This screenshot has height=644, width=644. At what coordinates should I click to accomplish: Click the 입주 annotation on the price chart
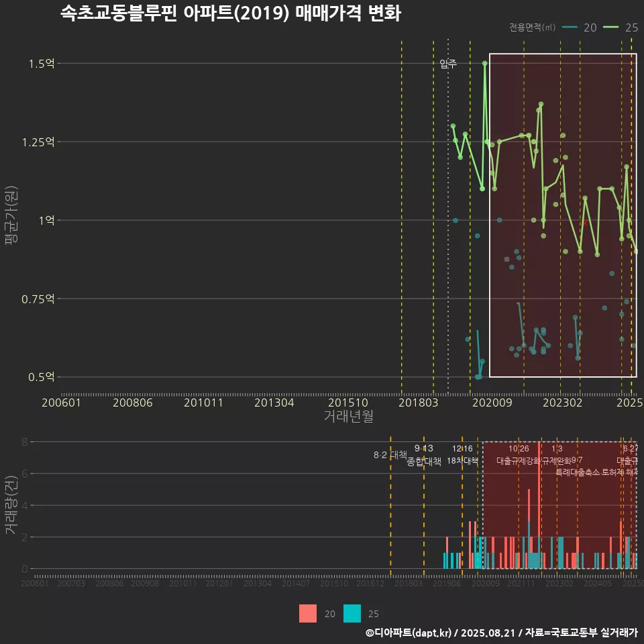pyautogui.click(x=448, y=64)
